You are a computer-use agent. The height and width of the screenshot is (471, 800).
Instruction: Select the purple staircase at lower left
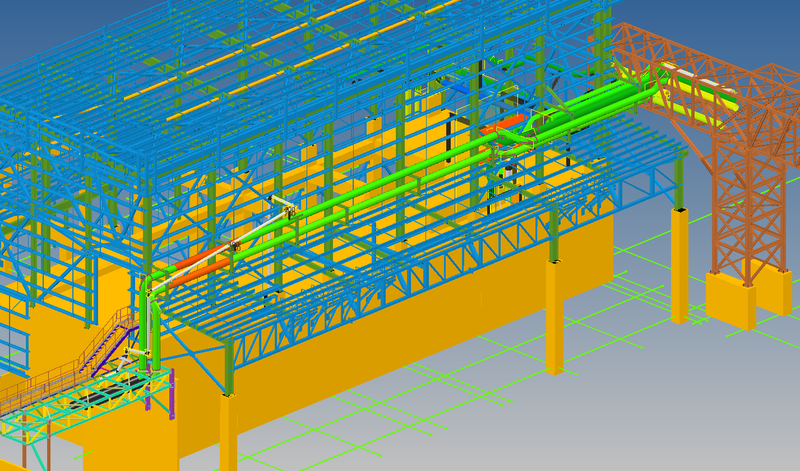pyautogui.click(x=108, y=340)
